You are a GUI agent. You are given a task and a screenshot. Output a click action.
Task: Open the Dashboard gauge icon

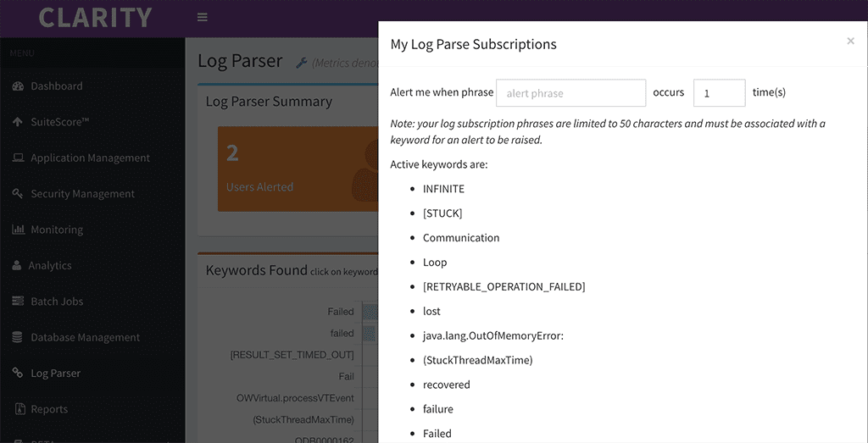point(19,86)
